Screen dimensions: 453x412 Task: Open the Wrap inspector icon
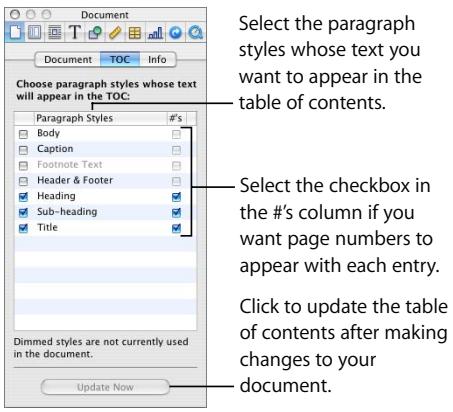click(55, 32)
